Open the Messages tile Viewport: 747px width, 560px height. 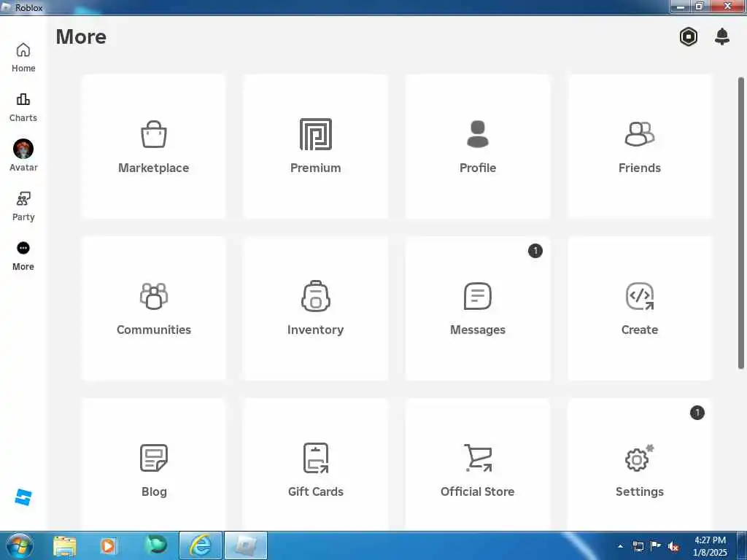pos(477,308)
